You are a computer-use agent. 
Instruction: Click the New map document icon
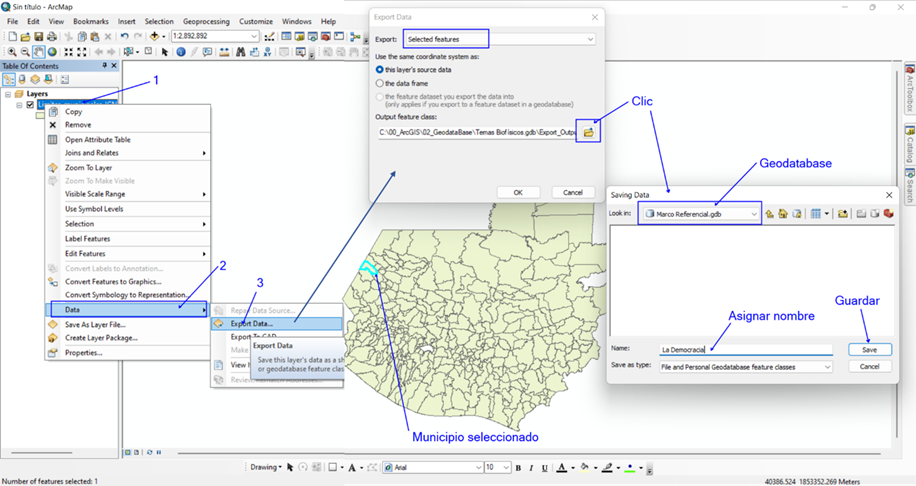(12, 37)
